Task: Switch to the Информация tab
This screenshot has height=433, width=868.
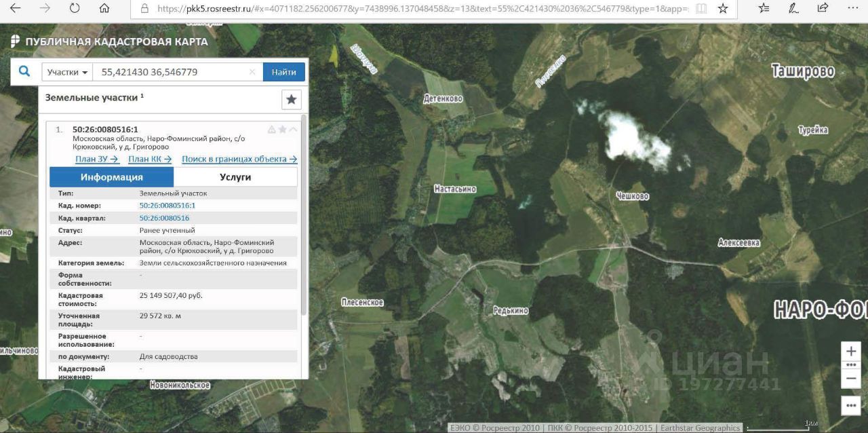Action: [x=112, y=177]
